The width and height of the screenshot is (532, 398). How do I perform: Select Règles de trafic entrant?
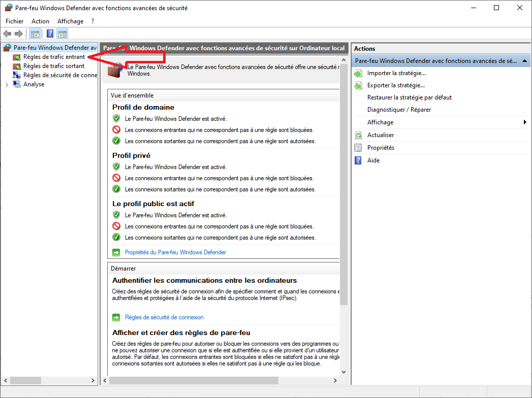(54, 57)
